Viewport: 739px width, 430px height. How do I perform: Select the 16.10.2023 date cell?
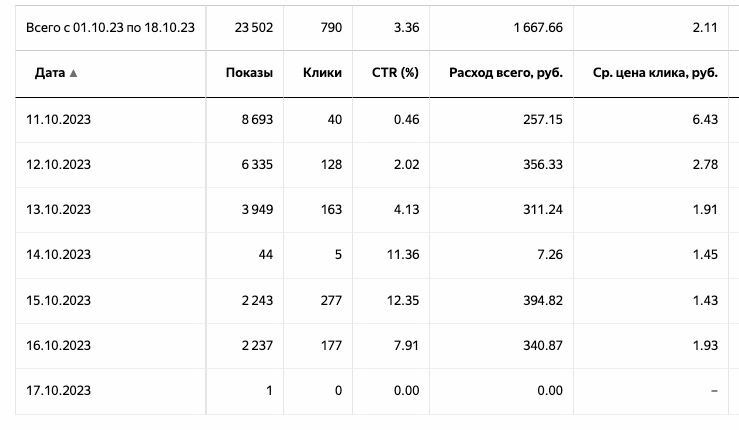click(59, 346)
